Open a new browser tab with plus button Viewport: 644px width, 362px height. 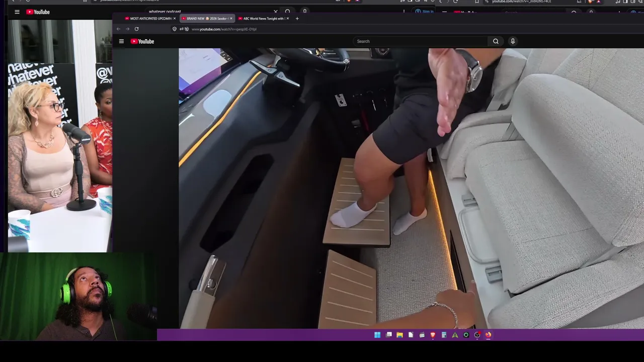[297, 19]
